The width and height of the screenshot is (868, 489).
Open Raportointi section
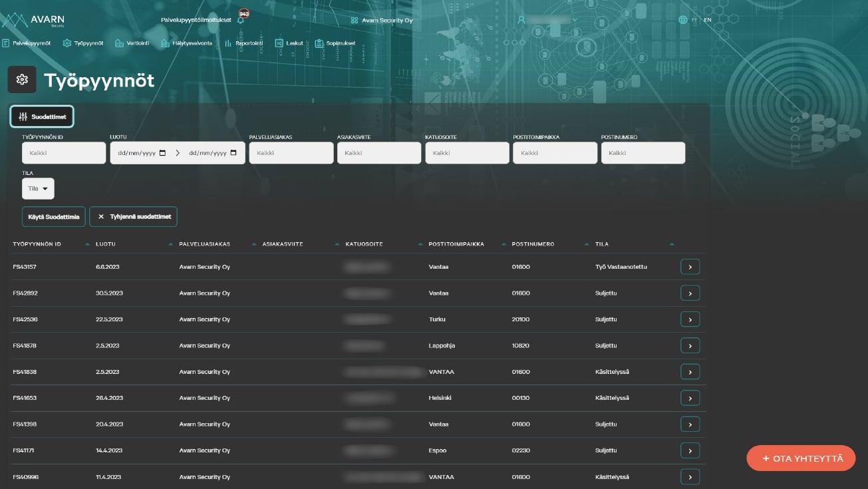coord(243,43)
